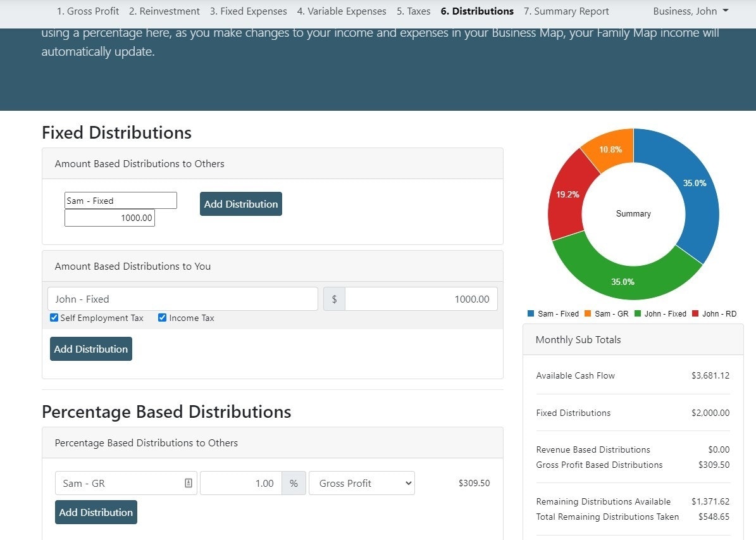Edit the John - Fixed dollar amount field
Viewport: 756px width, 540px height.
point(421,299)
